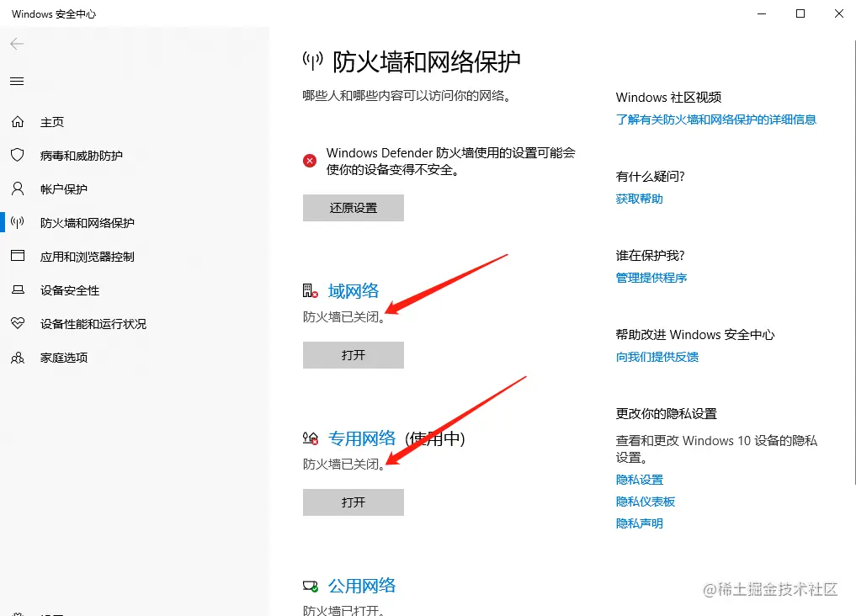Click 打开 button under 域网络

tap(354, 355)
